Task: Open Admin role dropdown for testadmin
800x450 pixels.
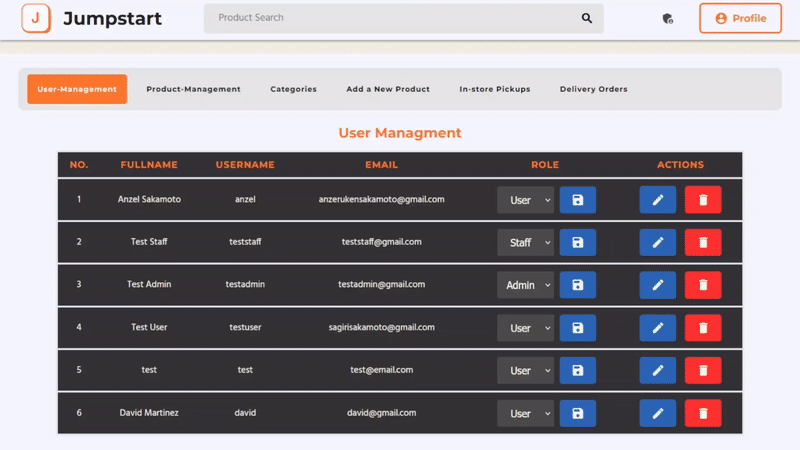Action: pyautogui.click(x=526, y=285)
